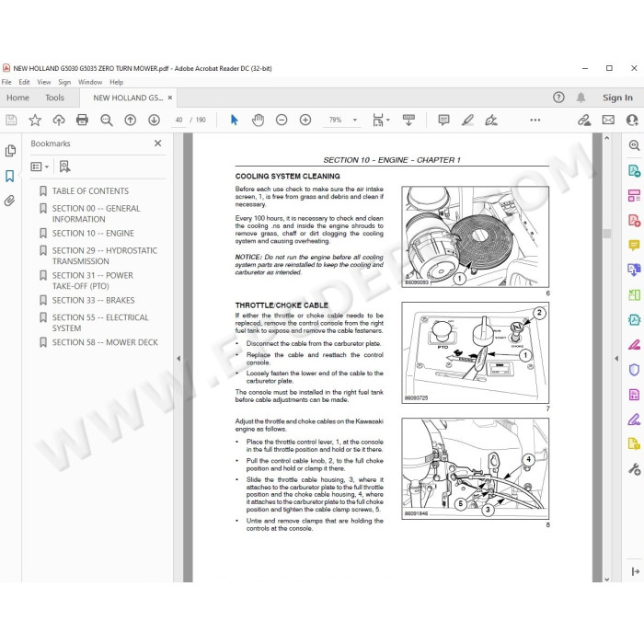
Task: Switch to the Tools tab
Action: click(54, 98)
